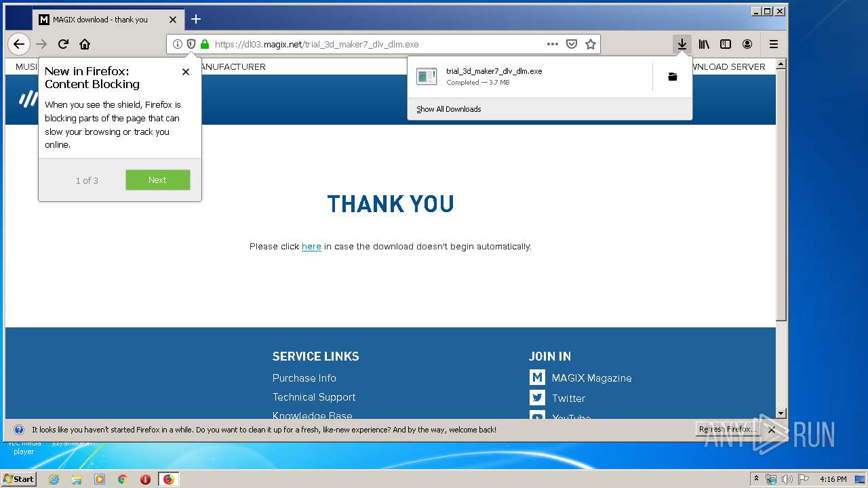
Task: Open a new browser tab
Action: tap(196, 19)
